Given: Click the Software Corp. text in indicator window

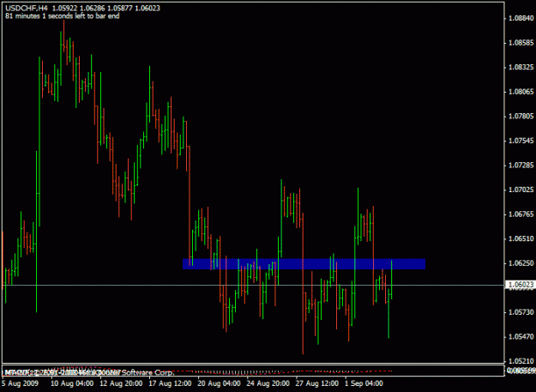Looking at the screenshot, I should tap(148, 372).
